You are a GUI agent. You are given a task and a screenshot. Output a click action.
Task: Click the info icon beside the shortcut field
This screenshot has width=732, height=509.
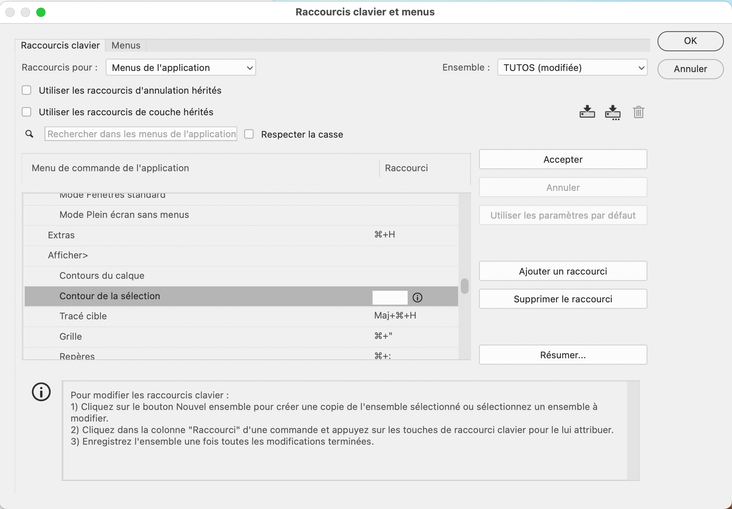click(x=418, y=297)
